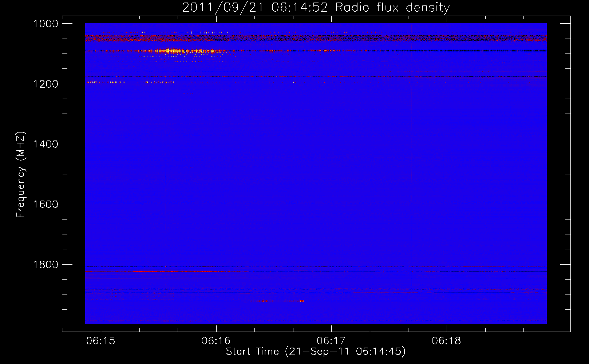Click the short red streak near 1920 MHz
The image size is (589, 364).
(281, 301)
